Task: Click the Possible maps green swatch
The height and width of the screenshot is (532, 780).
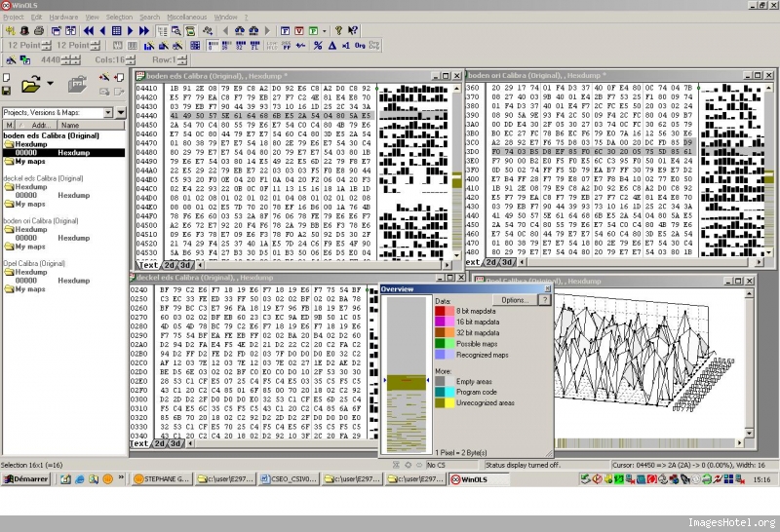Action: click(x=445, y=344)
